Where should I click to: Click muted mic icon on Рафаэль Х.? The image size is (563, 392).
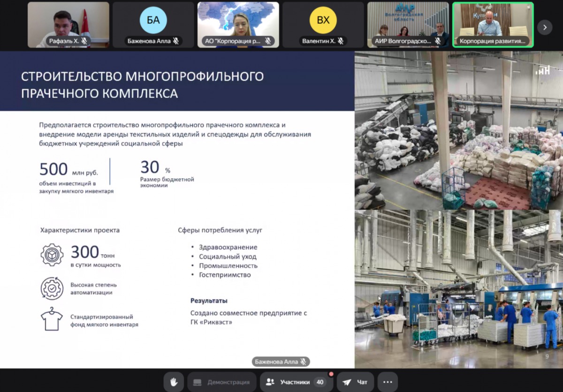click(x=84, y=41)
